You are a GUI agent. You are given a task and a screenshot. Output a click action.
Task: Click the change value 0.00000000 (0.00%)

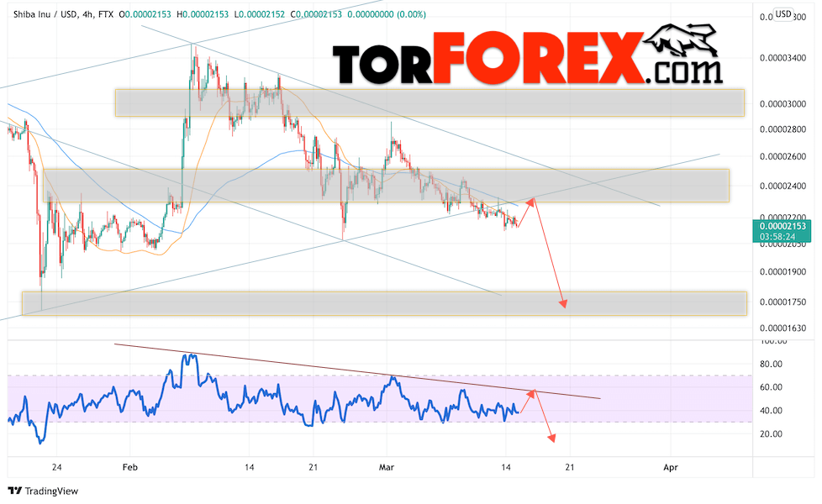point(387,14)
